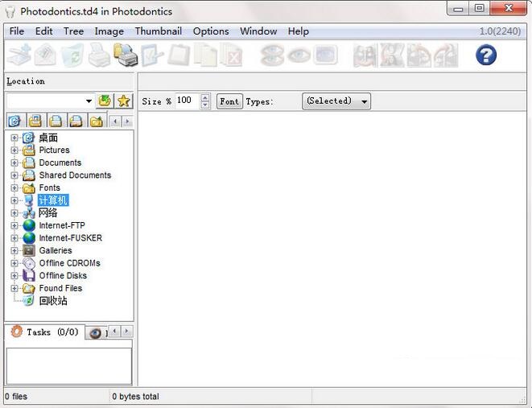Open the Types (Selected) dropdown
The height and width of the screenshot is (408, 532).
point(336,101)
